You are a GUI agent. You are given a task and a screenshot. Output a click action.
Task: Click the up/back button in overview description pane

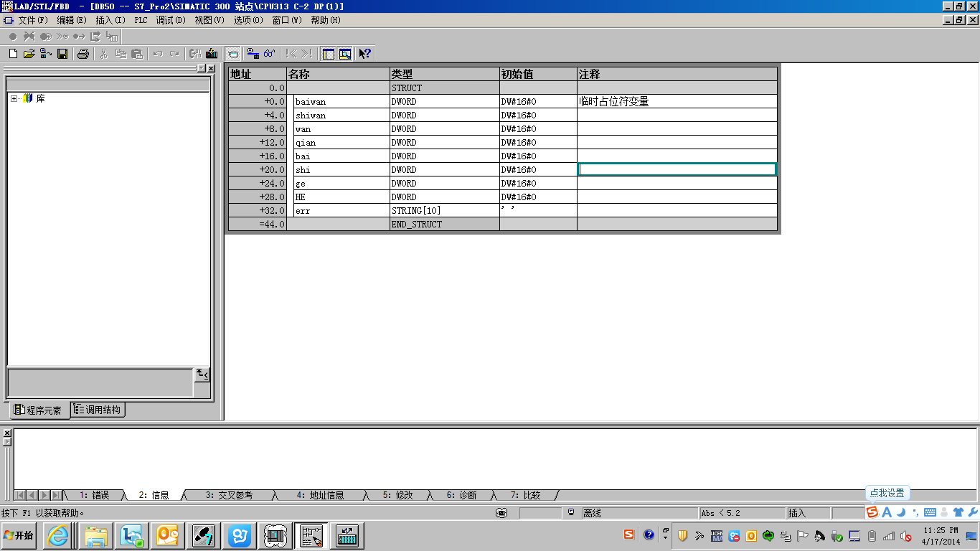pos(202,375)
